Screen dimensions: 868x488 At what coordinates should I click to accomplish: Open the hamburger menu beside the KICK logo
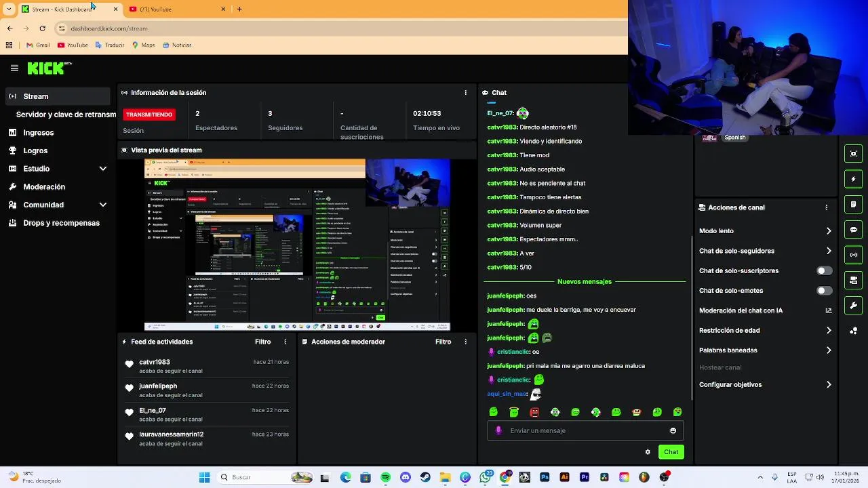(14, 68)
